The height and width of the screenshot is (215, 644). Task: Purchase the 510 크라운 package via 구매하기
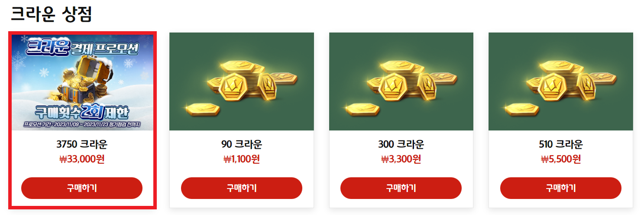[x=561, y=188]
